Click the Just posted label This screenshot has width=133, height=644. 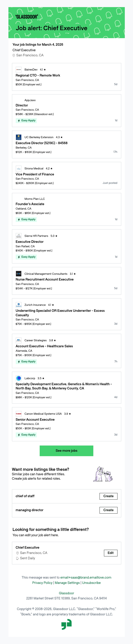pyautogui.click(x=110, y=183)
